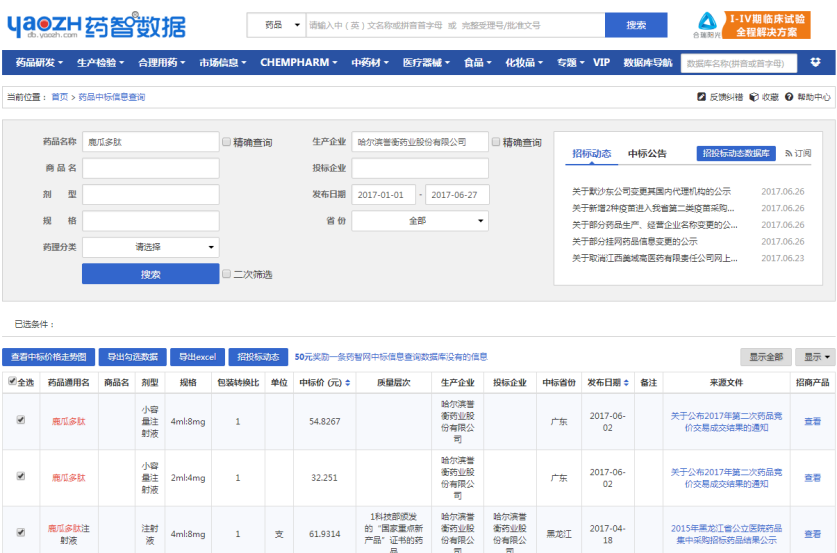Open 关于默沙东公司变更其国内代理机构的公示 link

pyautogui.click(x=651, y=191)
